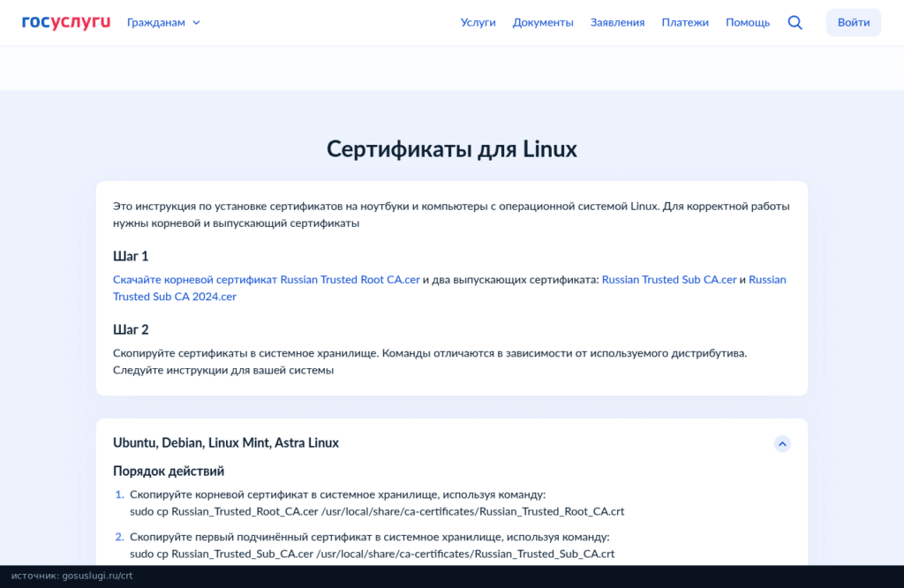Select Платежи in the header menu
This screenshot has height=588, width=904.
[x=685, y=22]
